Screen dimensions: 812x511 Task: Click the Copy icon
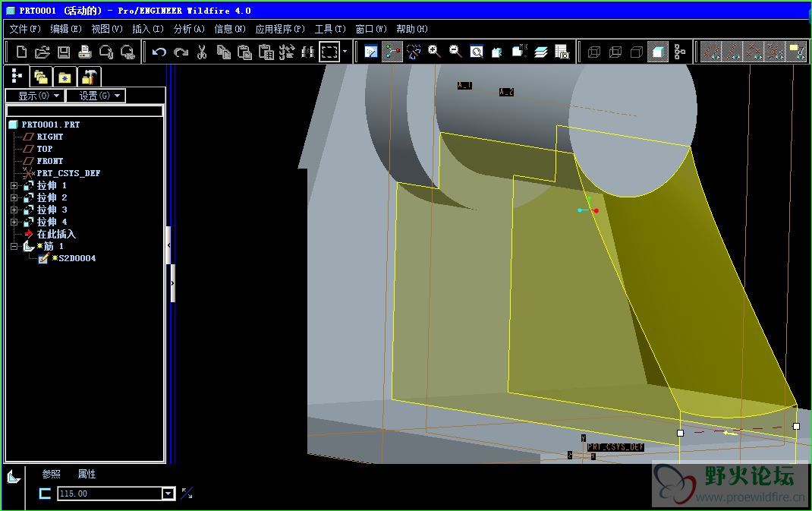pos(223,52)
